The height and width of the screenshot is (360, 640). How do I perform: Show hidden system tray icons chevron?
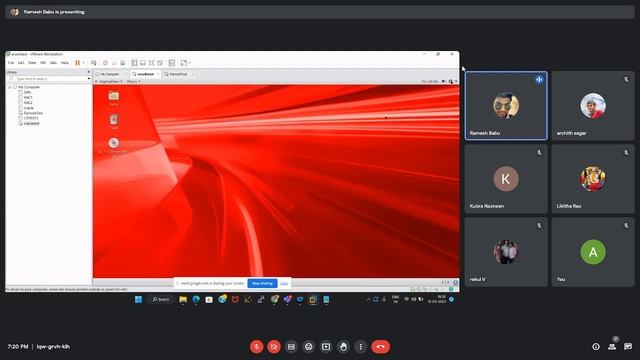(368, 300)
